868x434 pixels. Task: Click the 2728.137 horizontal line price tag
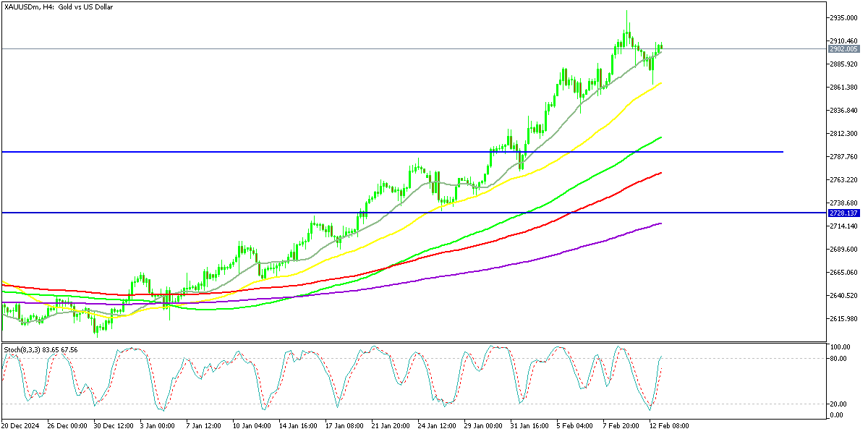click(843, 213)
